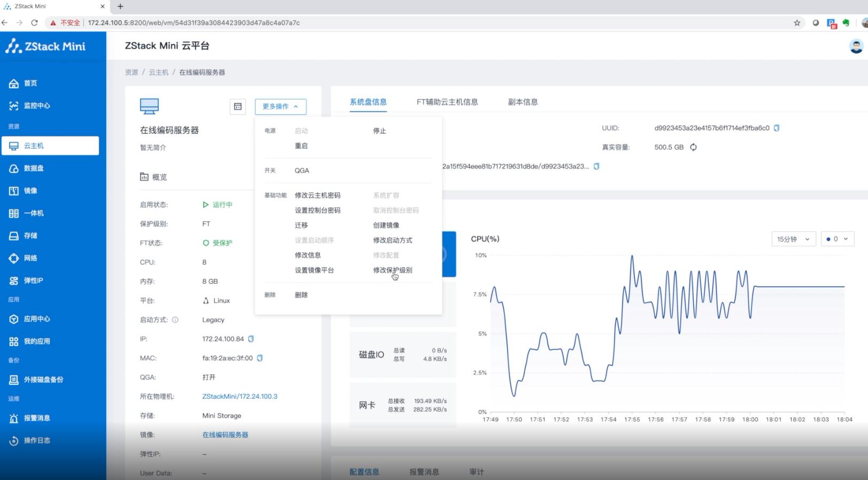Switch to the 审计 tab
The height and width of the screenshot is (480, 868).
click(x=477, y=472)
